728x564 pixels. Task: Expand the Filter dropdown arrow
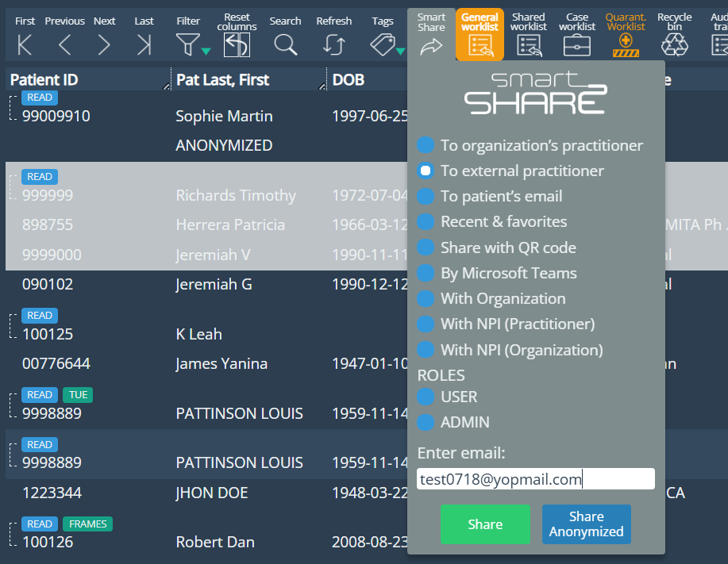206,52
